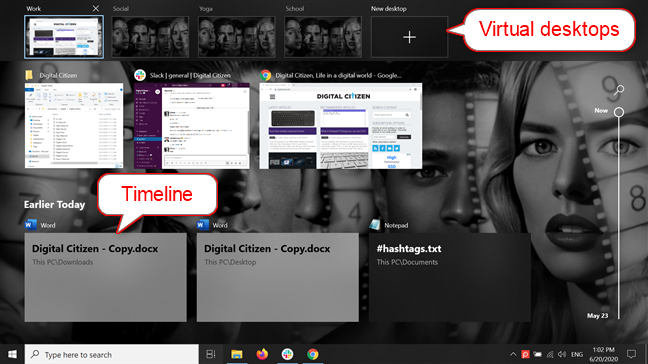The image size is (648, 364).
Task: Open the volume control in system tray
Action: coord(561,354)
